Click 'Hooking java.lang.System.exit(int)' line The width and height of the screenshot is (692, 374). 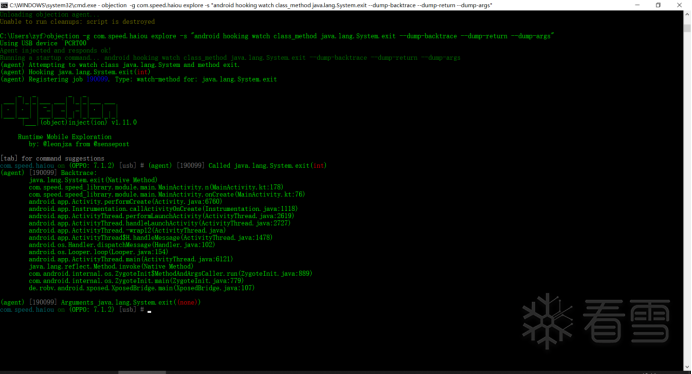(x=75, y=72)
